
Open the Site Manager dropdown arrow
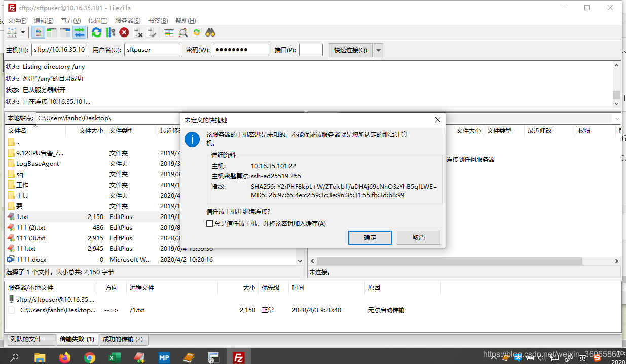coord(23,32)
